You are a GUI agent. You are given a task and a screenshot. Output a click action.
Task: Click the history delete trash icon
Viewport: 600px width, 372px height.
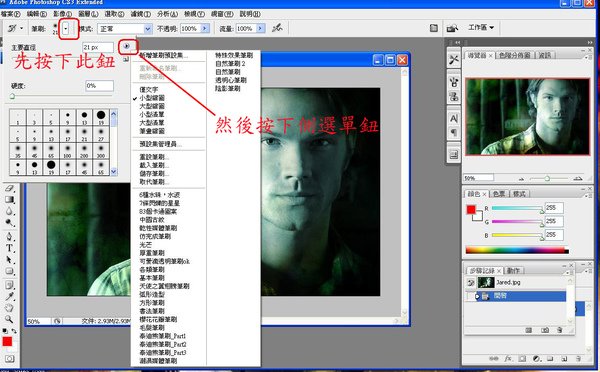pyautogui.click(x=560, y=330)
